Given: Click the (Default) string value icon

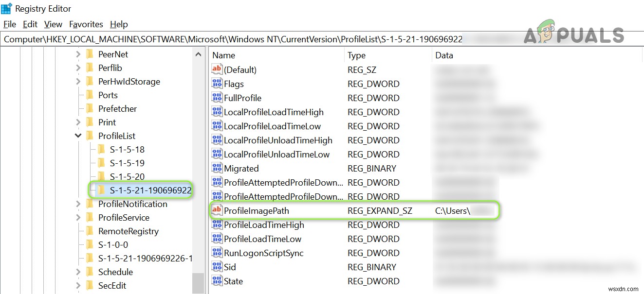Looking at the screenshot, I should [217, 70].
